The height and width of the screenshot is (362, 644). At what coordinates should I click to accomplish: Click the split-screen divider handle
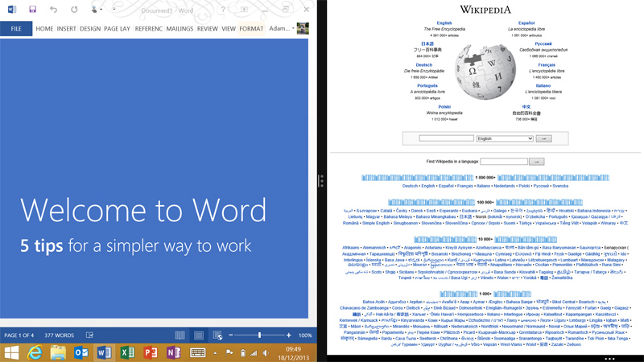(x=321, y=180)
